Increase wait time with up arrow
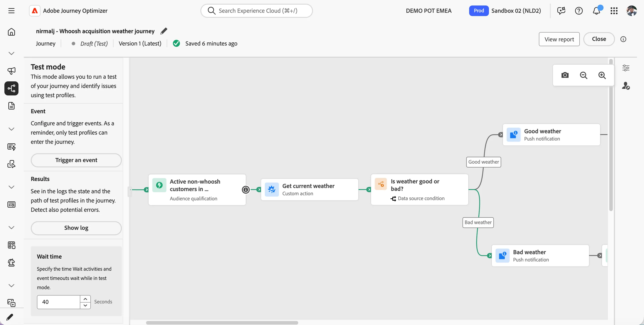 point(85,298)
